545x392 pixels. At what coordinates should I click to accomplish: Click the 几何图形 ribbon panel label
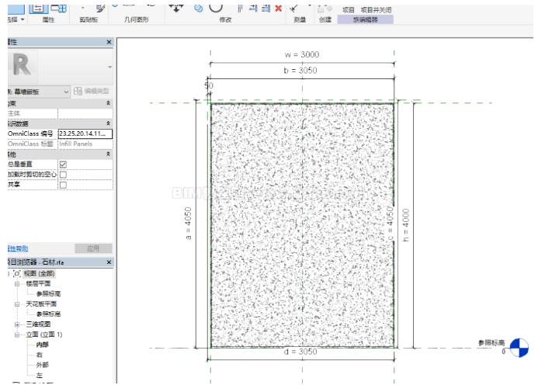[x=137, y=20]
